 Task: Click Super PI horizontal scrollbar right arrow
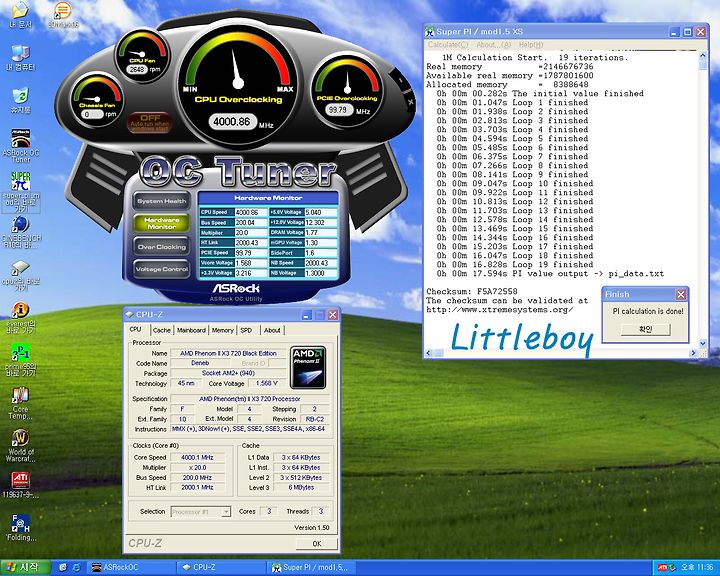693,353
